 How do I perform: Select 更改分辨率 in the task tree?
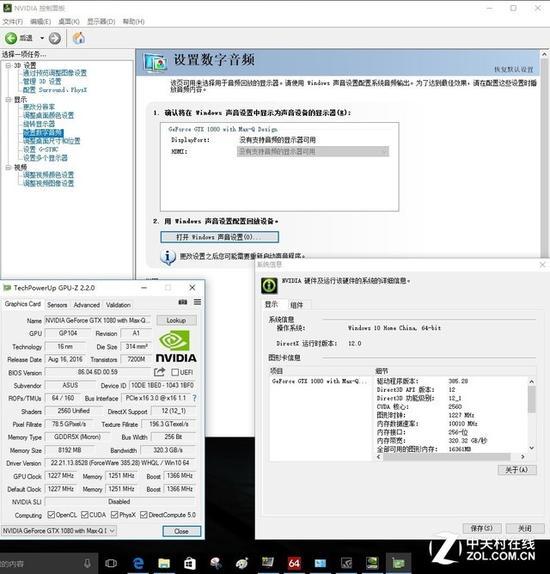39,107
